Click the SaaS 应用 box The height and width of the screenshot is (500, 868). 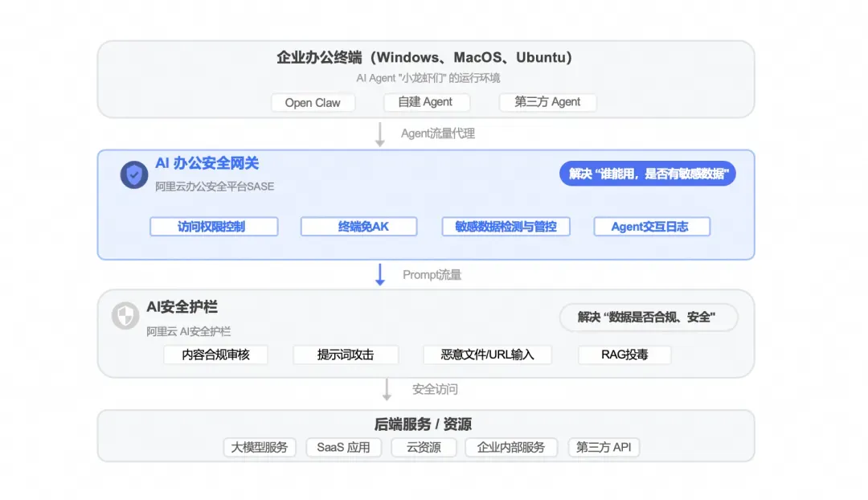[344, 447]
